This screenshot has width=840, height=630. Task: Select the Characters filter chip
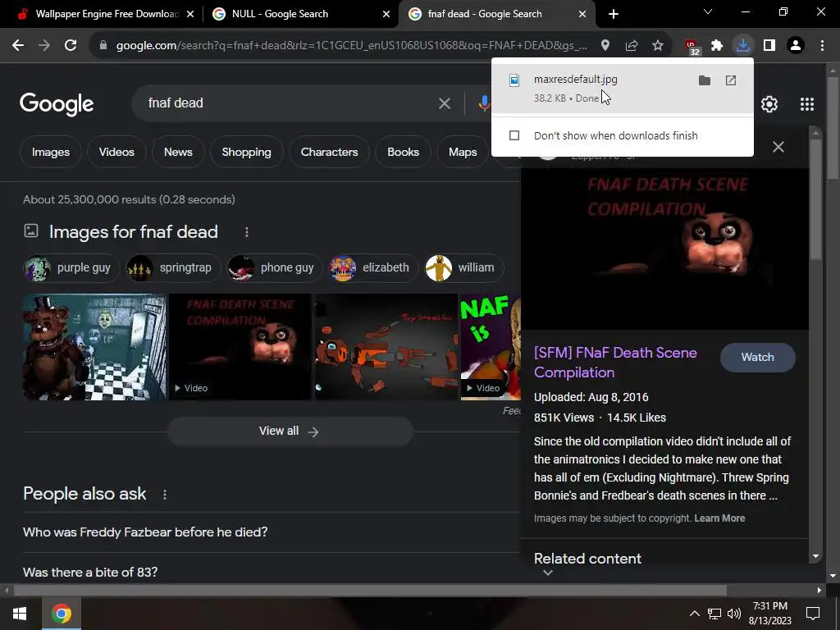tap(329, 152)
